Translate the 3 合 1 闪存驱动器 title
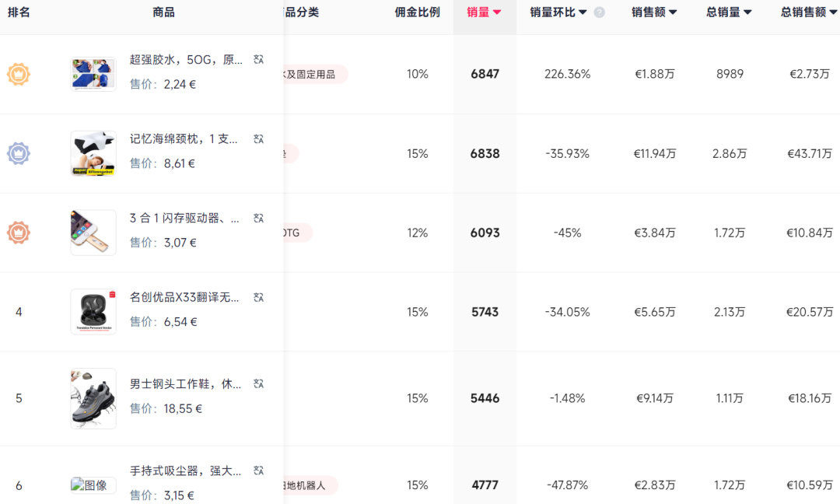The image size is (840, 504). pos(259,218)
